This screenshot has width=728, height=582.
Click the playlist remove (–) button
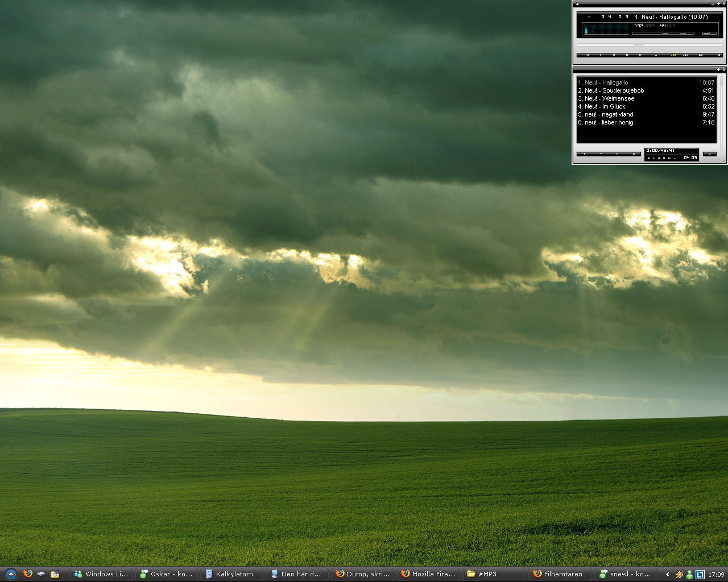point(601,154)
